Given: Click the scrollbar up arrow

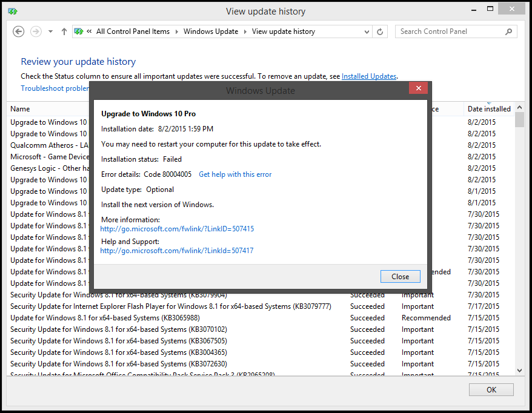Looking at the screenshot, I should point(519,107).
